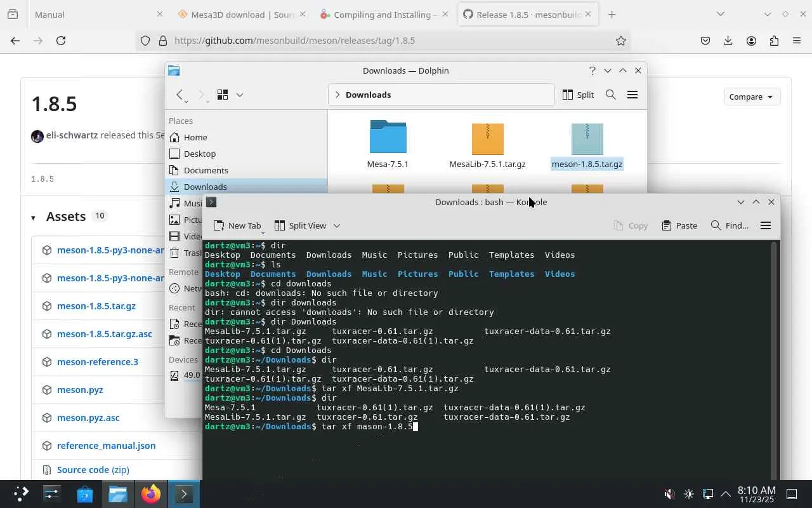Open Firefox account menu
The image size is (812, 508).
(x=751, y=41)
